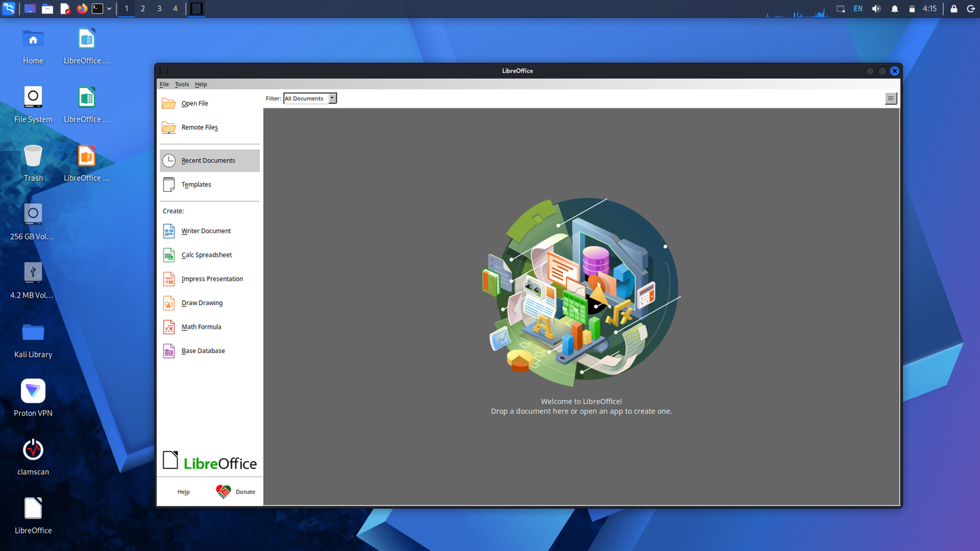Select the plain LibreOffice desktop launcher
Viewport: 980px width, 551px height.
tap(33, 516)
